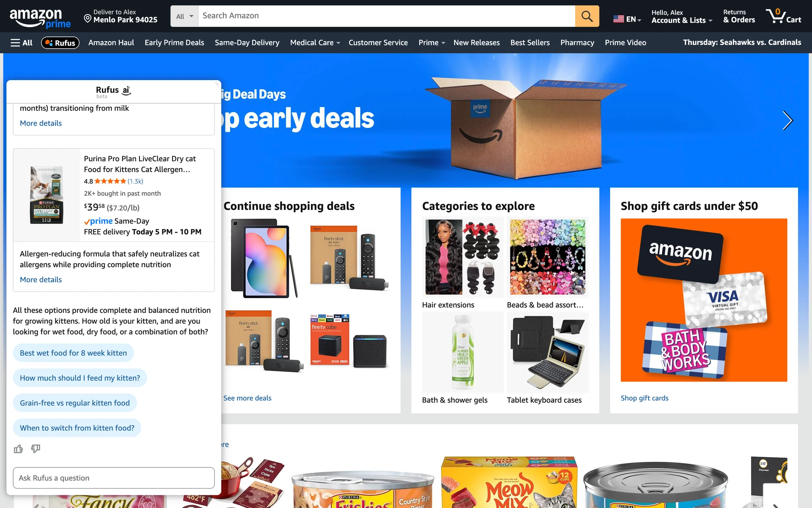
Task: Click the thumbs down feedback icon
Action: (x=36, y=449)
